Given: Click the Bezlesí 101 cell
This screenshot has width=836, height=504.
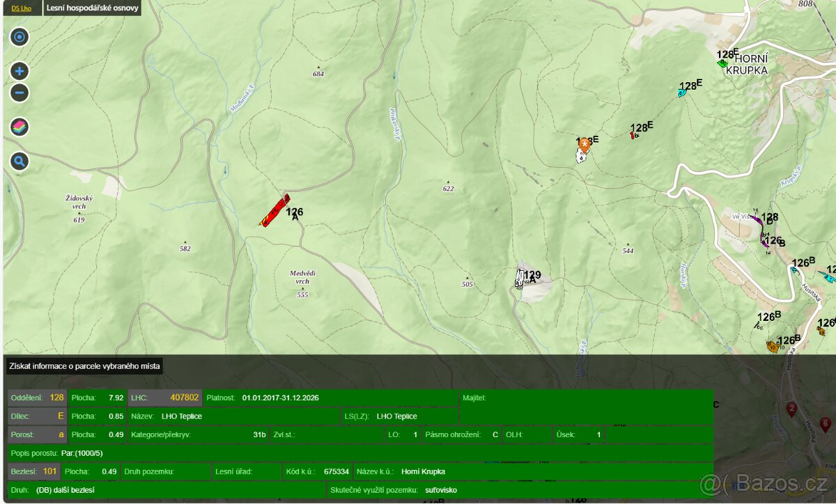Looking at the screenshot, I should (35, 471).
